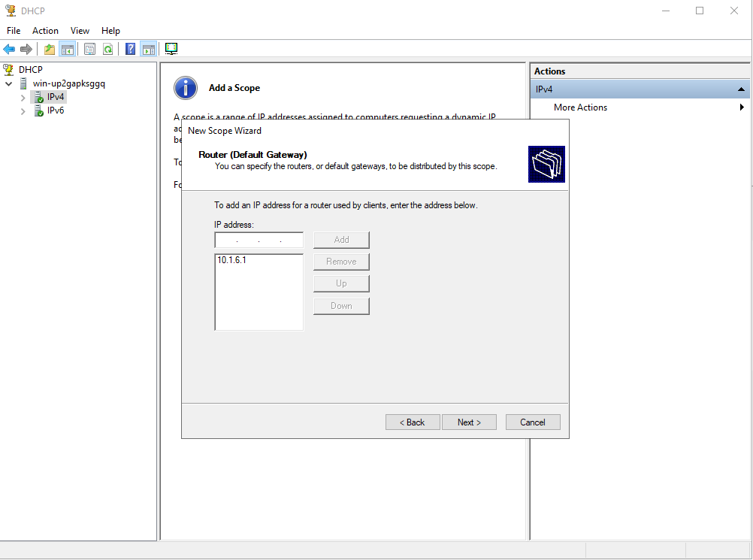Collapse the win-up2gapksggq server node
The image size is (753, 560).
point(9,84)
